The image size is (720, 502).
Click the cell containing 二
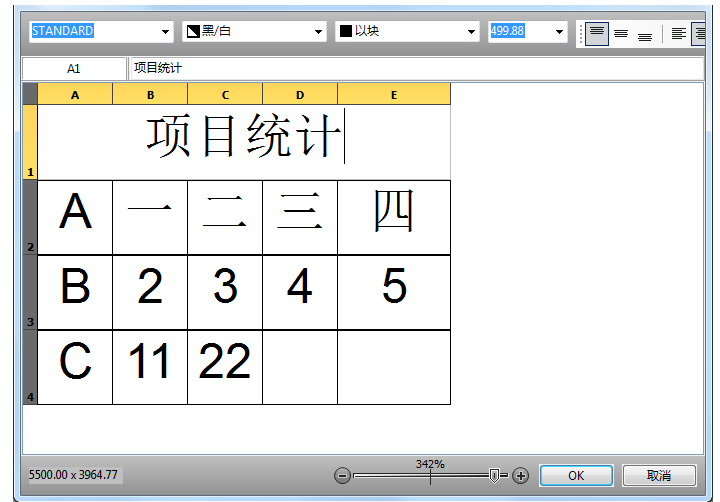pyautogui.click(x=225, y=217)
